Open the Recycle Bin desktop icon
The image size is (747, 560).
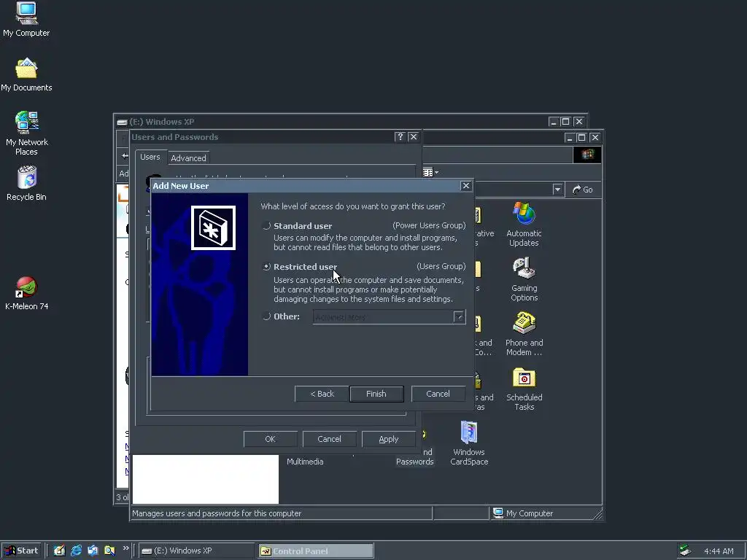26,183
